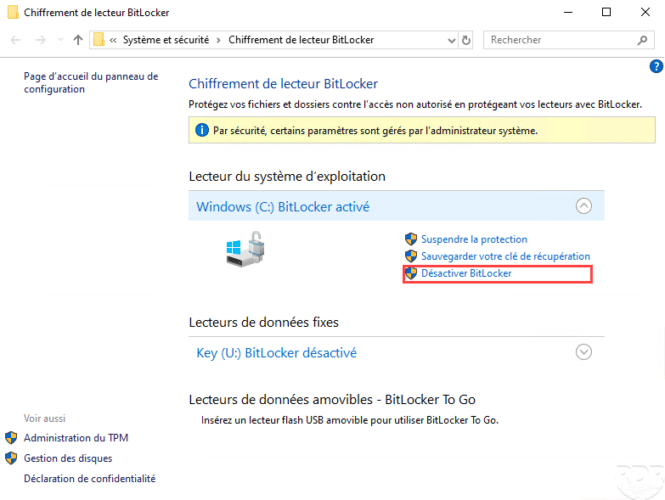Open help via the blue question mark

tap(656, 67)
